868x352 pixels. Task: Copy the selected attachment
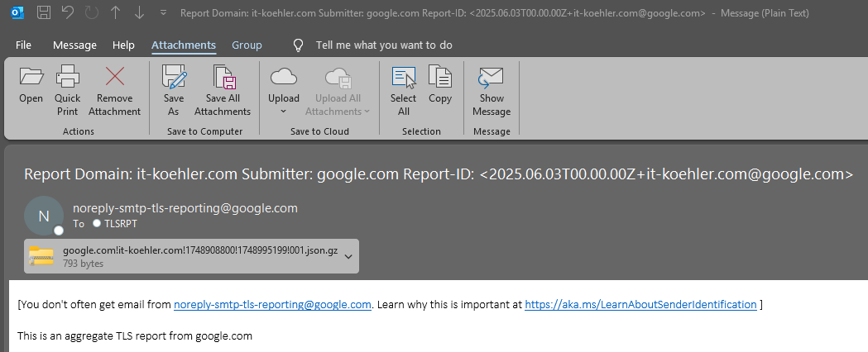pyautogui.click(x=440, y=84)
